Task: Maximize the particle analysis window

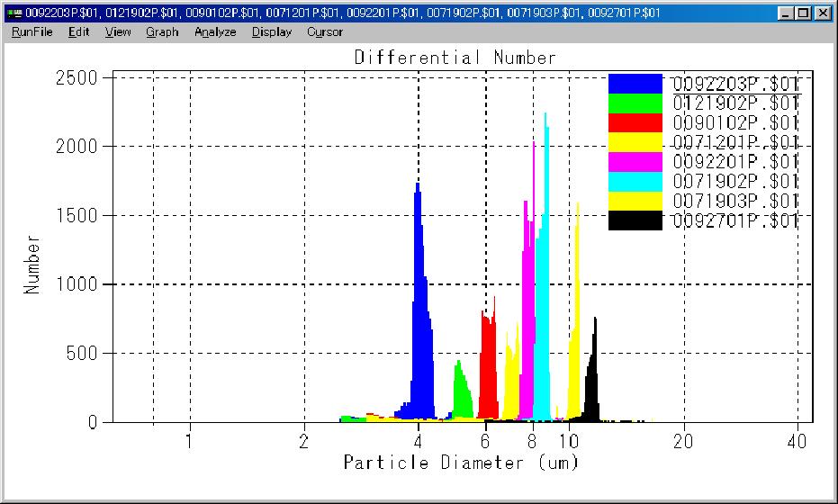Action: [x=803, y=13]
